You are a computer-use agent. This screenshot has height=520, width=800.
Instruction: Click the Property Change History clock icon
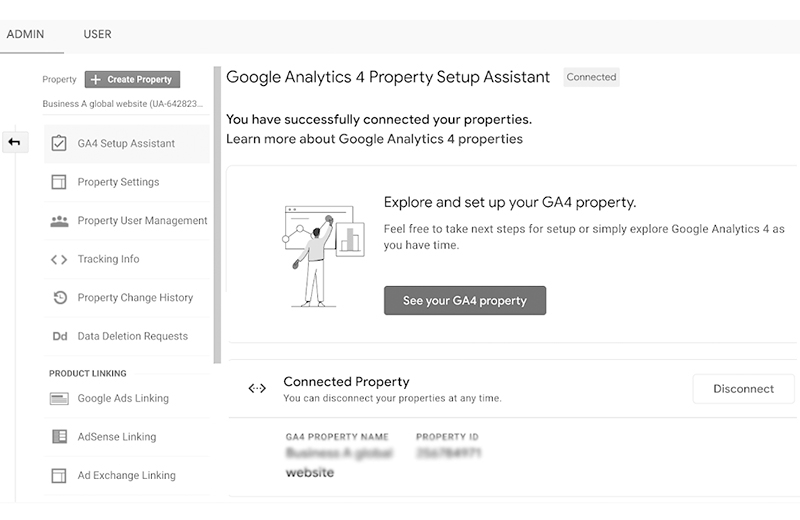point(60,298)
